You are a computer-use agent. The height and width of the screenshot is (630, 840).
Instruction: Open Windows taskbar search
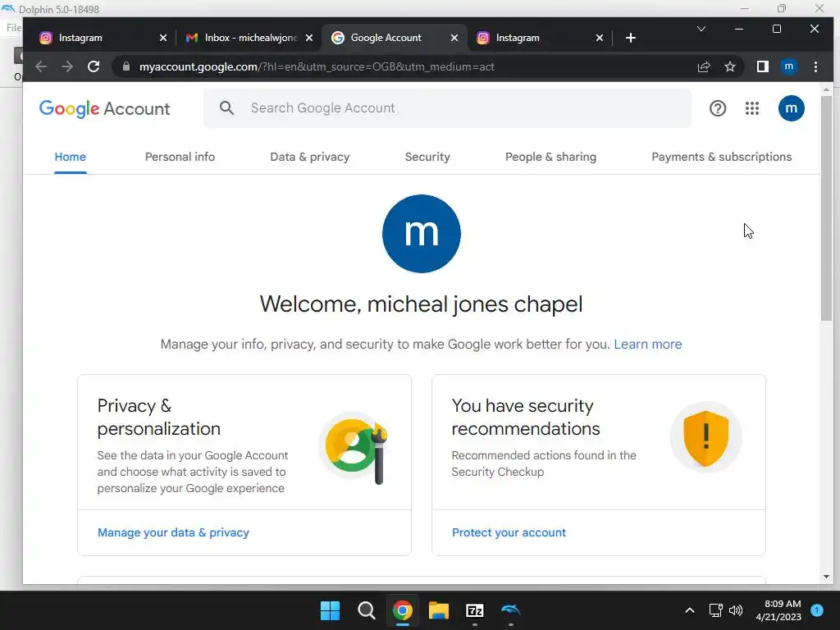367,610
